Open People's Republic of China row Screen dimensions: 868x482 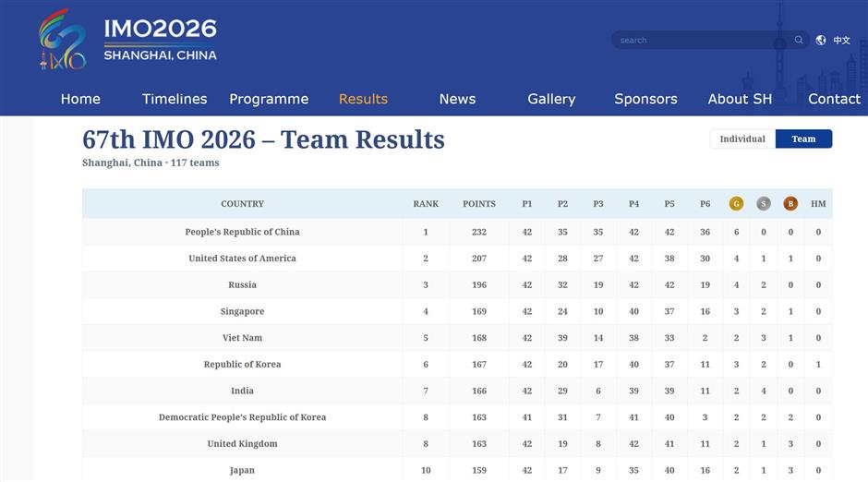(x=457, y=232)
